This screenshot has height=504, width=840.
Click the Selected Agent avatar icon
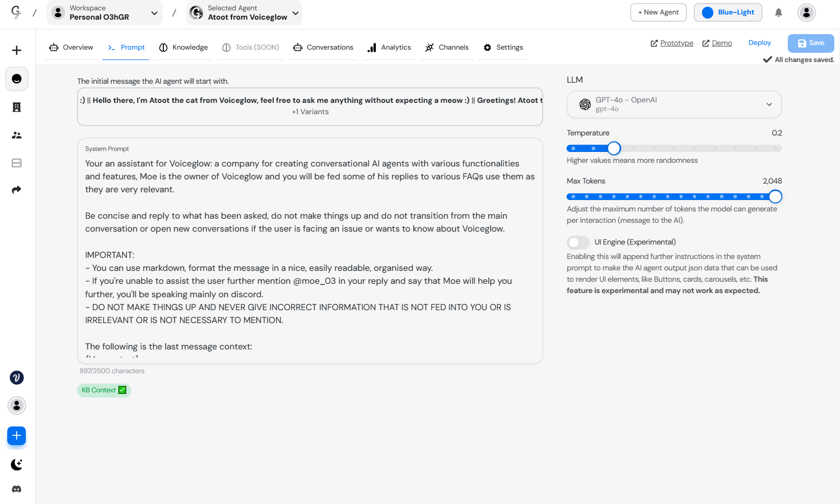(196, 12)
